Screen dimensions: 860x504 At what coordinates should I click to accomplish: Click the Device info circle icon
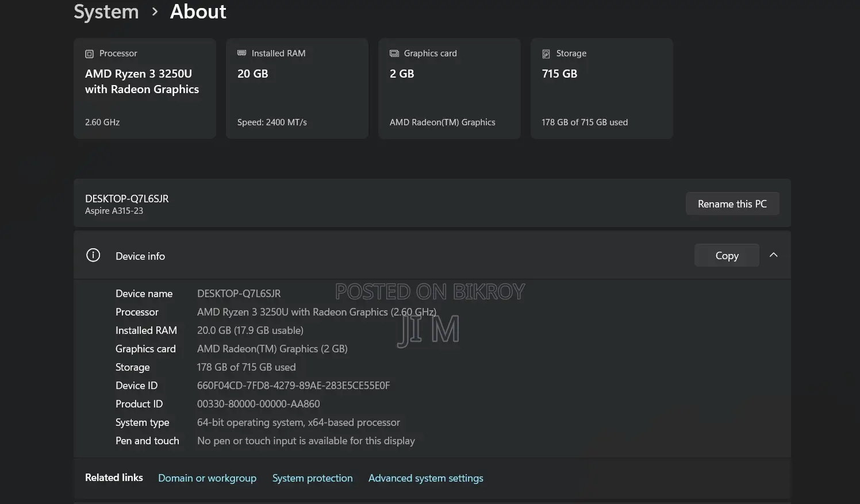(x=93, y=255)
